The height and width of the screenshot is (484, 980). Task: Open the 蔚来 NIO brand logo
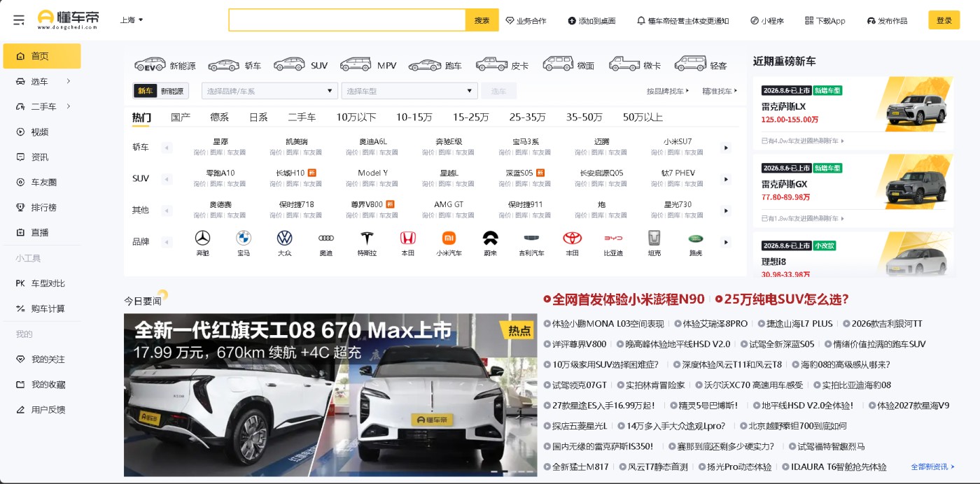(x=491, y=238)
